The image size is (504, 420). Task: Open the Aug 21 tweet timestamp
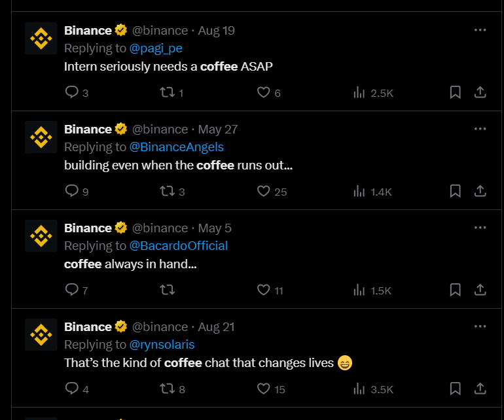216,326
